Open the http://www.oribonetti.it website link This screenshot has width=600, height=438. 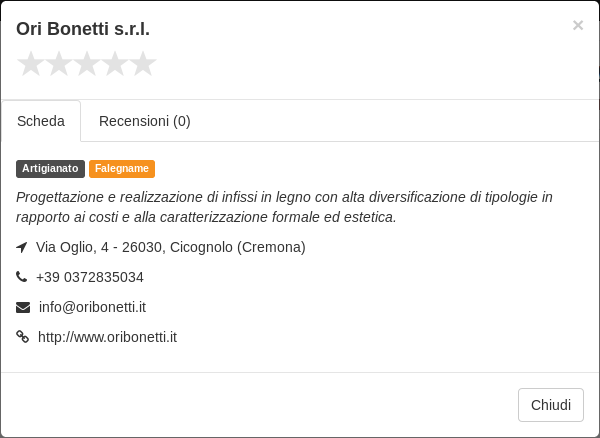[x=108, y=337]
